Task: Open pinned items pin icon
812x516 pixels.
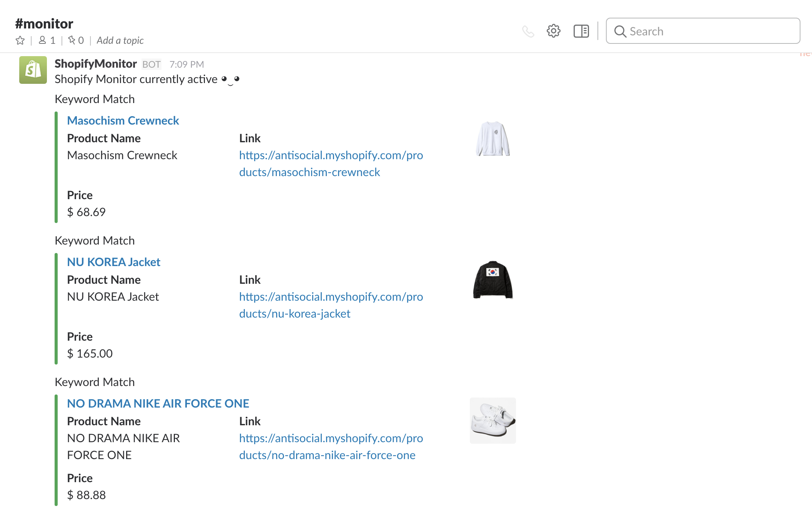Action: tap(72, 40)
